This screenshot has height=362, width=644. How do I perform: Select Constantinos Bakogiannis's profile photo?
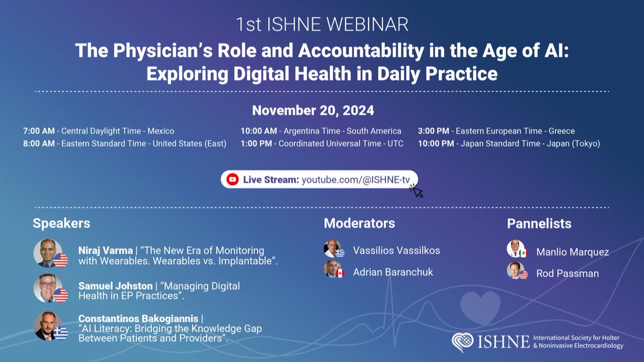coord(47,325)
